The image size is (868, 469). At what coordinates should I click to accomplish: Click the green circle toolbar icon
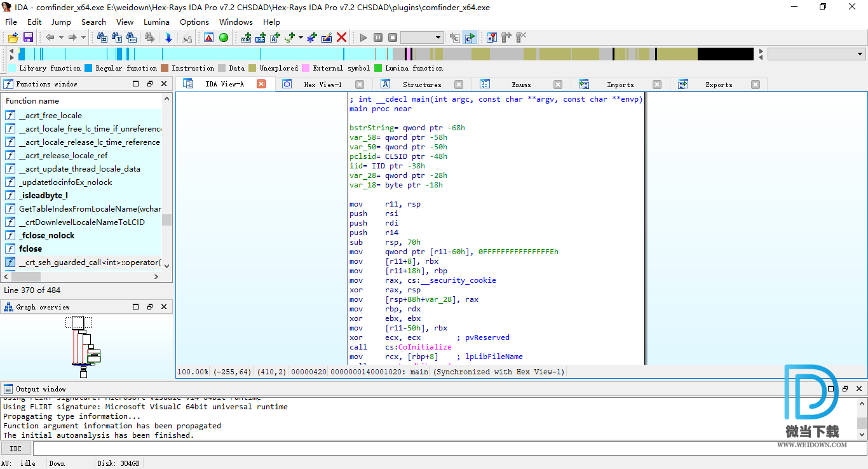224,37
